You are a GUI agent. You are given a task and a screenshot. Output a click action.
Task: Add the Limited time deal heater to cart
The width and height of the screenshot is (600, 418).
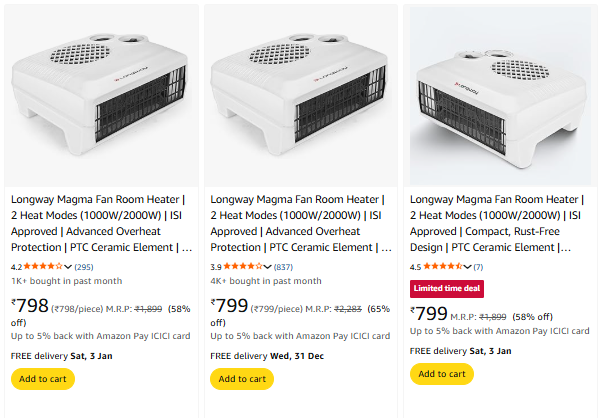click(x=442, y=374)
